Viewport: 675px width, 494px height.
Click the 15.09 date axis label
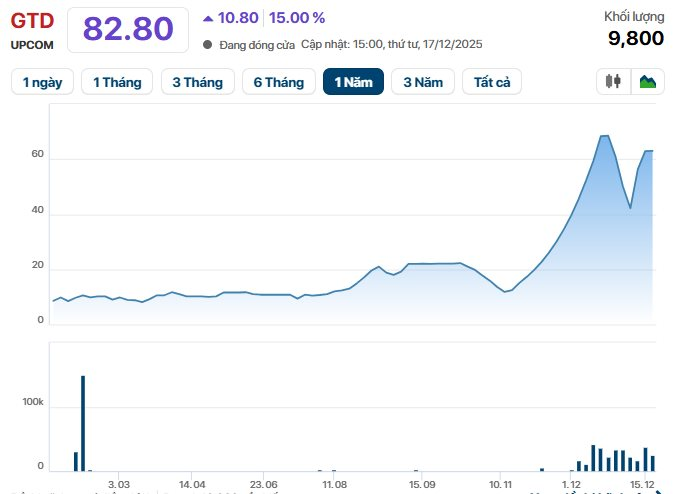(x=422, y=484)
